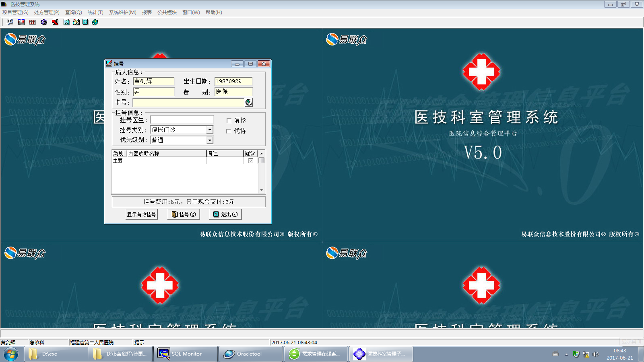Click the network warning tray icon
The image size is (644, 362).
586,354
